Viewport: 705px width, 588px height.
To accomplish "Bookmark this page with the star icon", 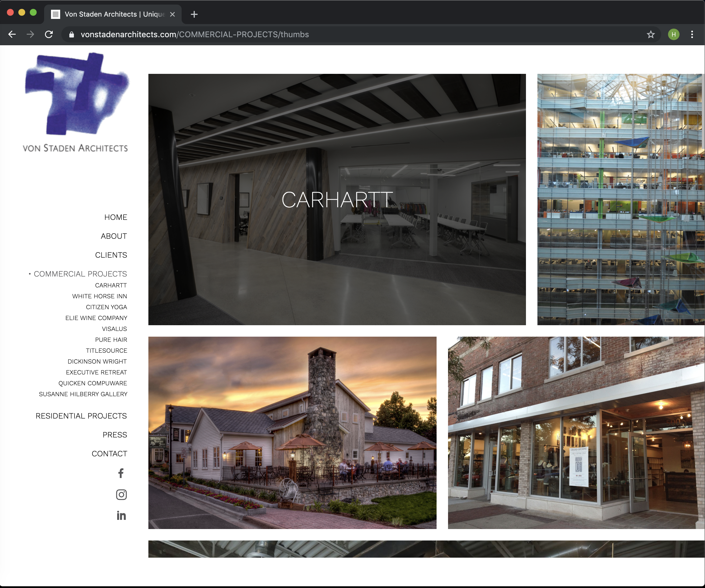I will coord(651,34).
